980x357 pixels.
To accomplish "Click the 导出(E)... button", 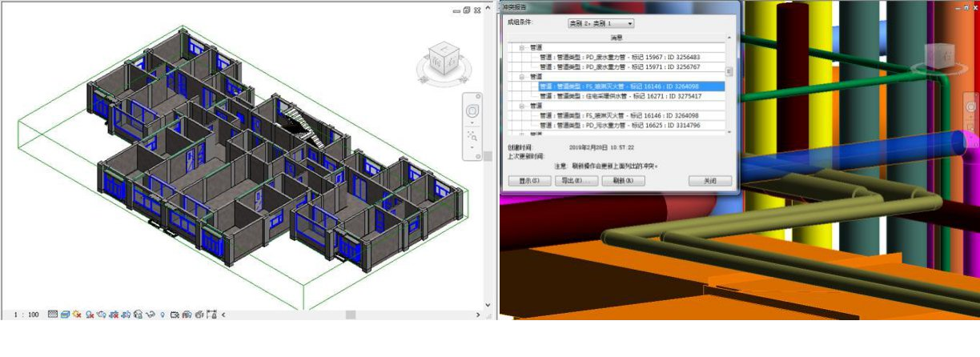I will click(576, 180).
